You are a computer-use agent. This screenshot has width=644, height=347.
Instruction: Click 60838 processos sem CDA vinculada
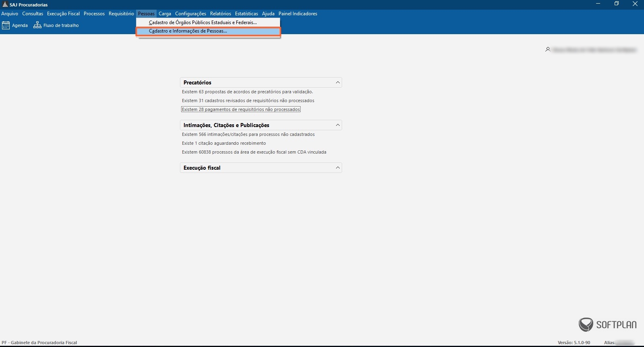click(254, 152)
